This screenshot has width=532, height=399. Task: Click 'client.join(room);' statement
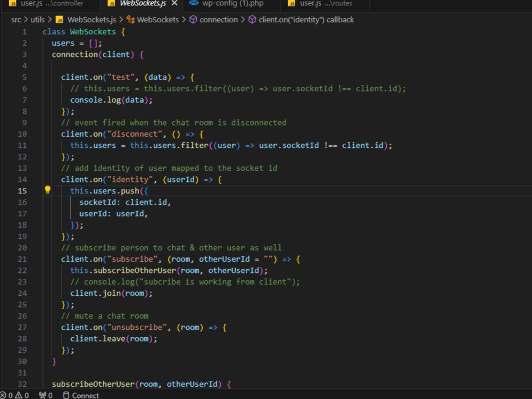point(111,294)
